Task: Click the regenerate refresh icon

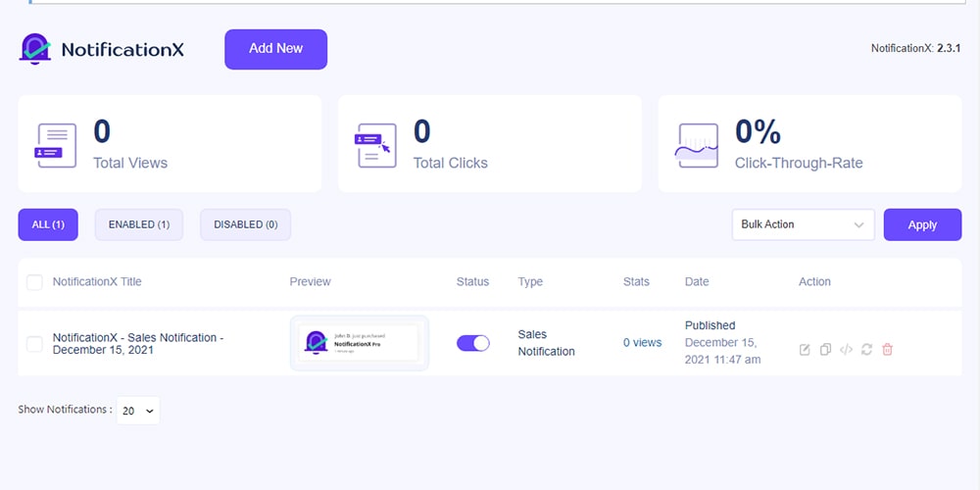Action: 866,350
